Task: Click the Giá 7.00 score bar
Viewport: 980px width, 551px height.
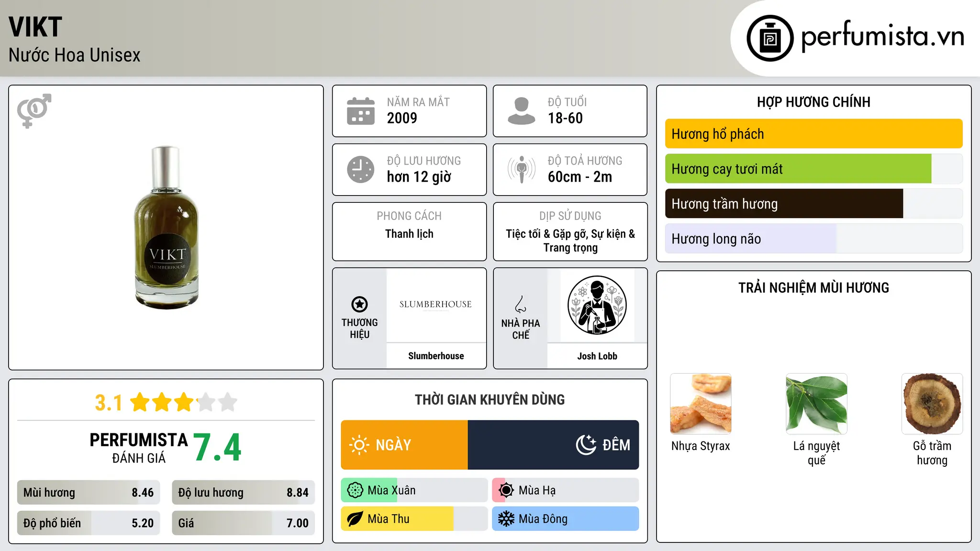Action: pyautogui.click(x=243, y=523)
